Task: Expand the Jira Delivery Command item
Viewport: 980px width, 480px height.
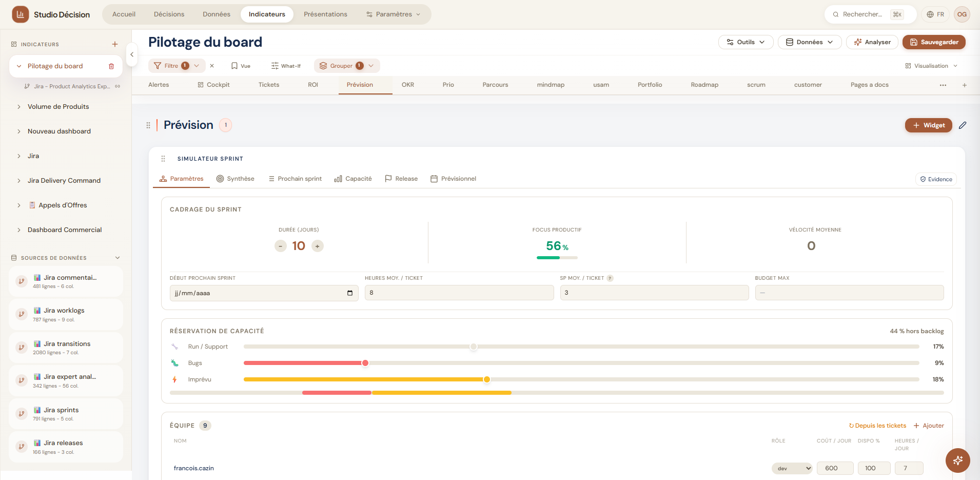Action: click(19, 181)
